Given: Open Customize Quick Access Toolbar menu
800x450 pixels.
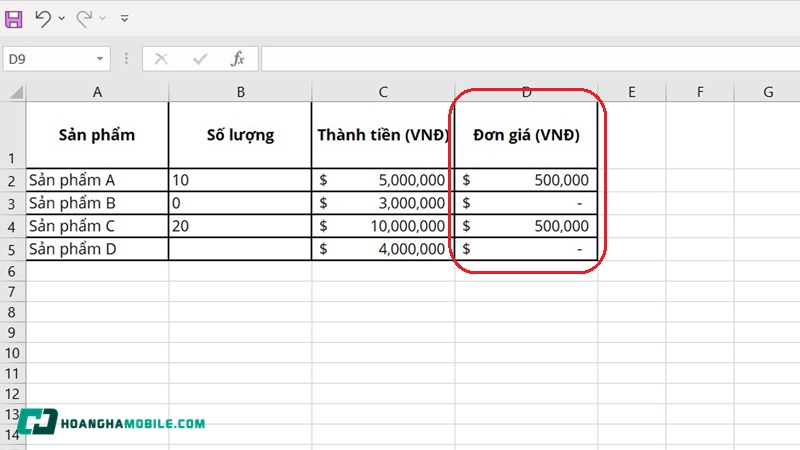Looking at the screenshot, I should click(x=124, y=19).
